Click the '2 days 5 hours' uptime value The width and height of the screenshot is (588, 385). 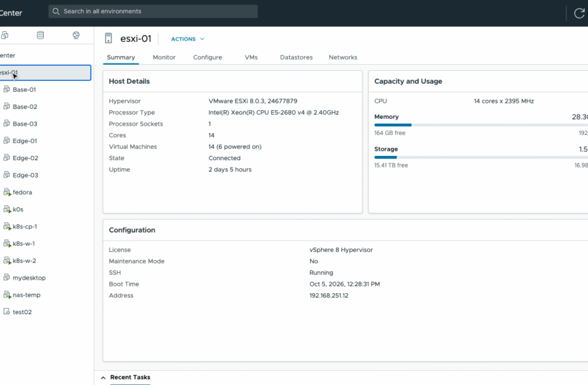point(230,170)
